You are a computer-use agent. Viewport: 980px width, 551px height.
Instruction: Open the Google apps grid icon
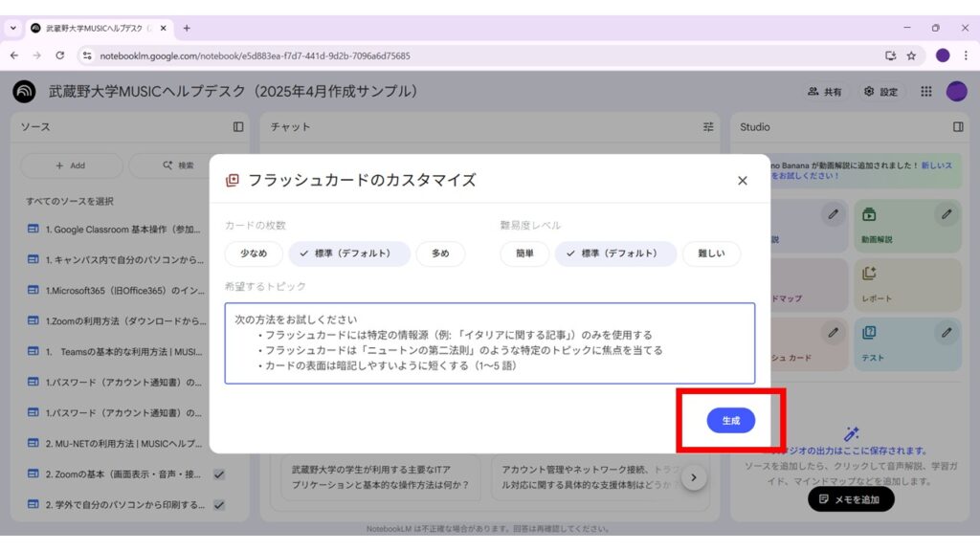(925, 92)
